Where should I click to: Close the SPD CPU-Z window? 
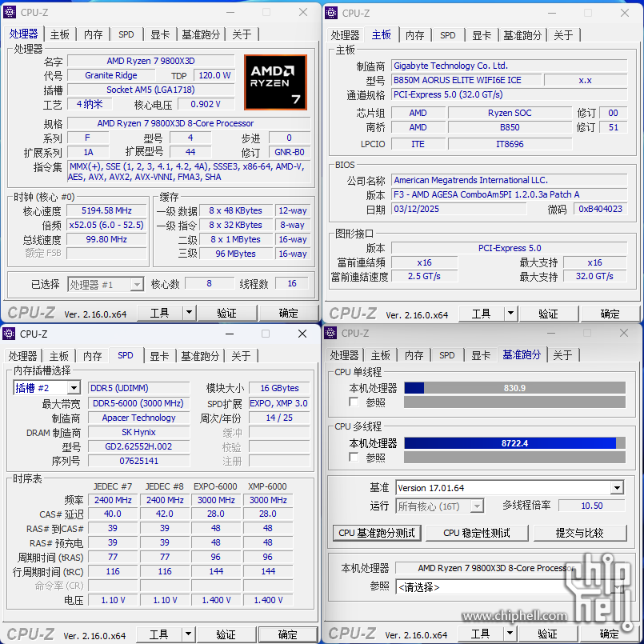click(302, 334)
